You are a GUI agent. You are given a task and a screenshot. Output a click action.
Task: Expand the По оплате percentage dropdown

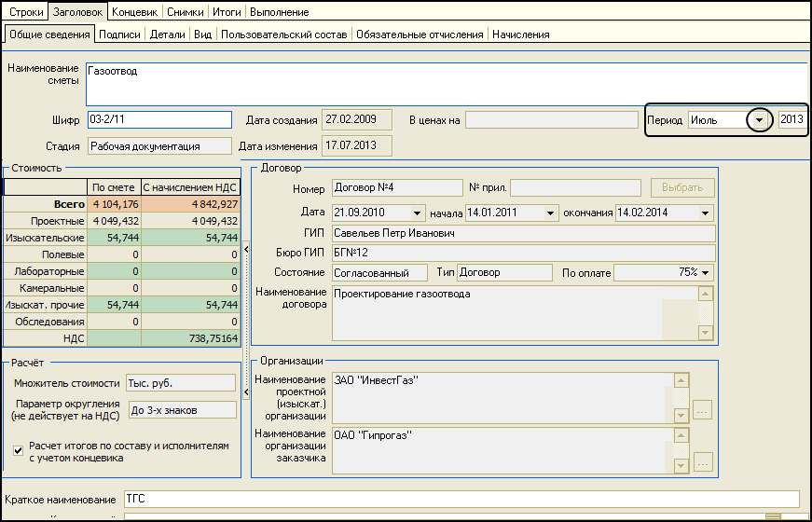point(706,272)
